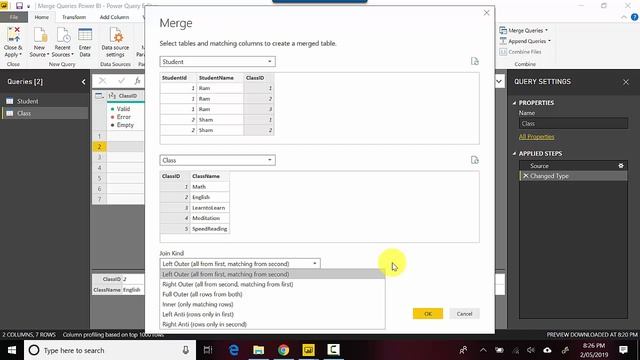The height and width of the screenshot is (360, 640).
Task: Show hidden system tray icons
Action: point(483,350)
